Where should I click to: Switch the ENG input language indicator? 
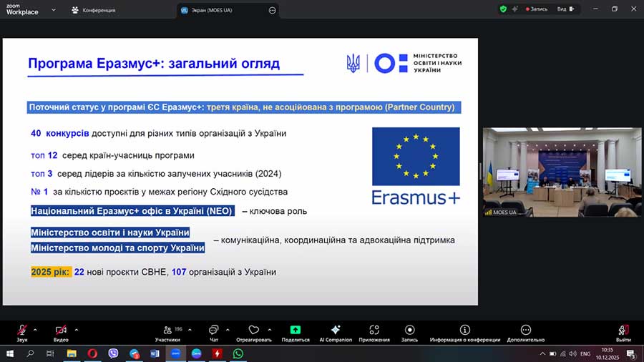point(585,354)
